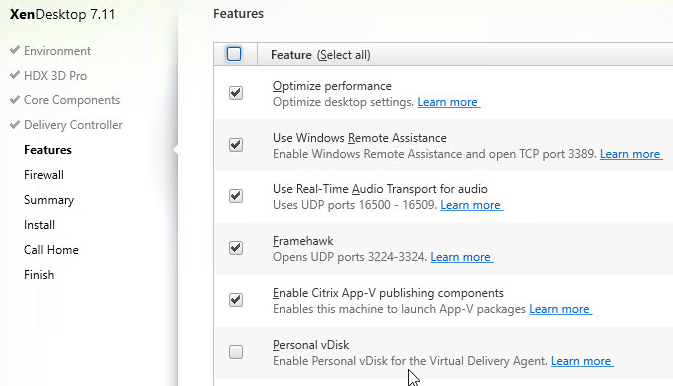Click the Personal vDisk feature title
673x386 pixels.
311,345
